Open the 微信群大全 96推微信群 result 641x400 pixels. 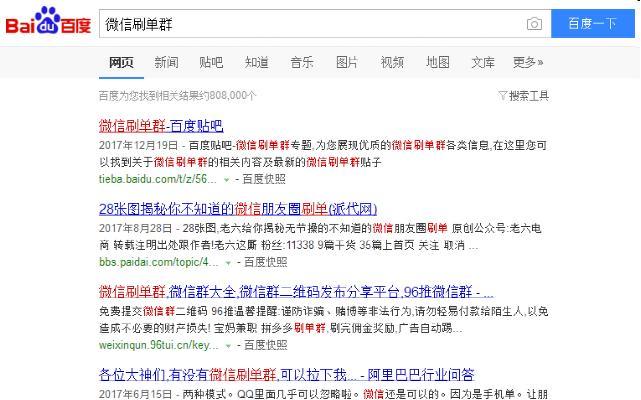click(295, 292)
